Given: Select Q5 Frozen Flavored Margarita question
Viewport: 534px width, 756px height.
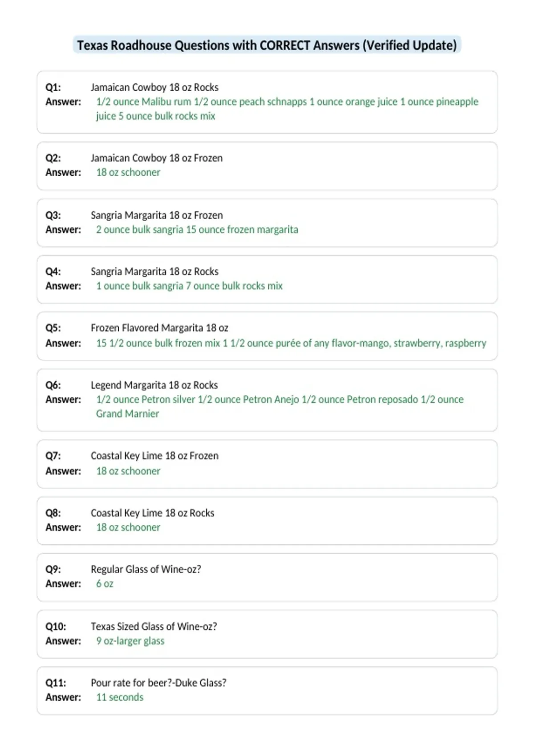Looking at the screenshot, I should coord(159,328).
